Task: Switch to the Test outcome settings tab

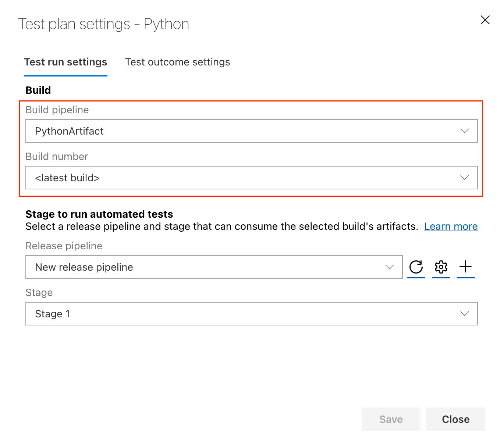Action: point(177,62)
